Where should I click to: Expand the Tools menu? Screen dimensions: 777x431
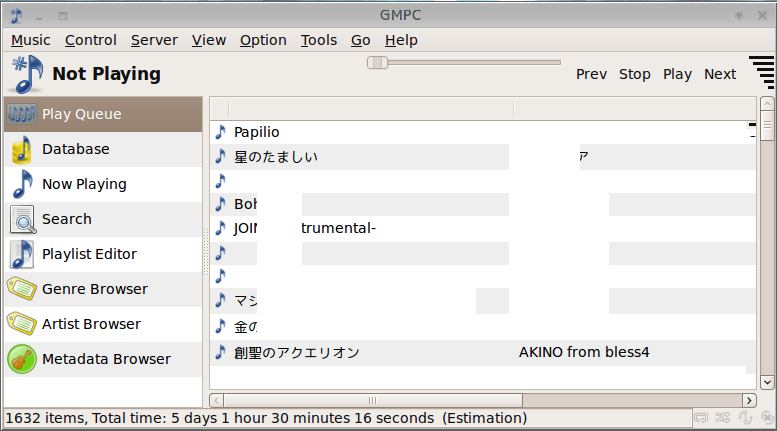click(319, 40)
